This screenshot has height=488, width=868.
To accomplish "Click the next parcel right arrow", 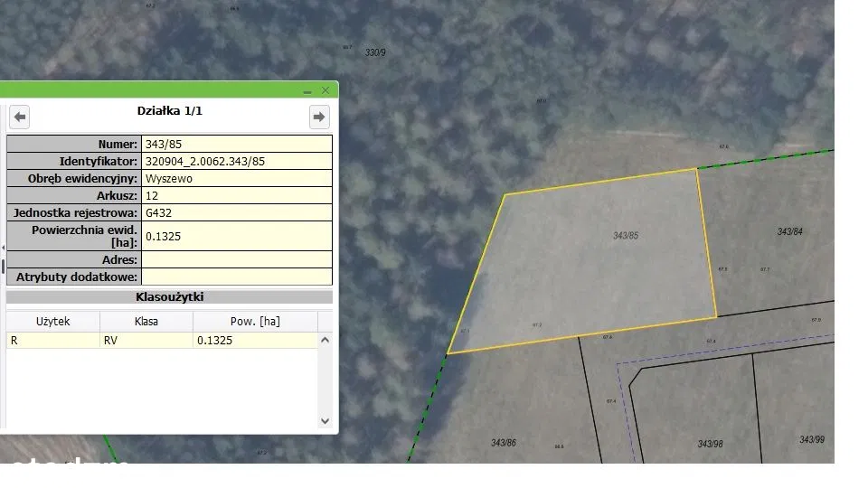I will point(318,117).
